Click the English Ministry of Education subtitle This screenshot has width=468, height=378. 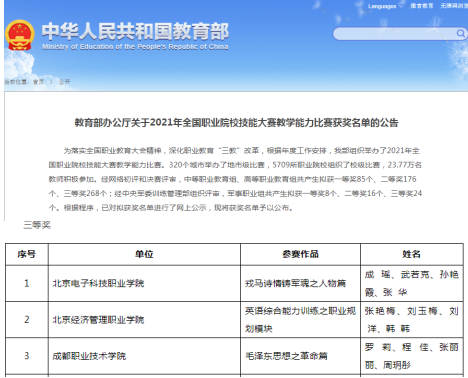135,47
